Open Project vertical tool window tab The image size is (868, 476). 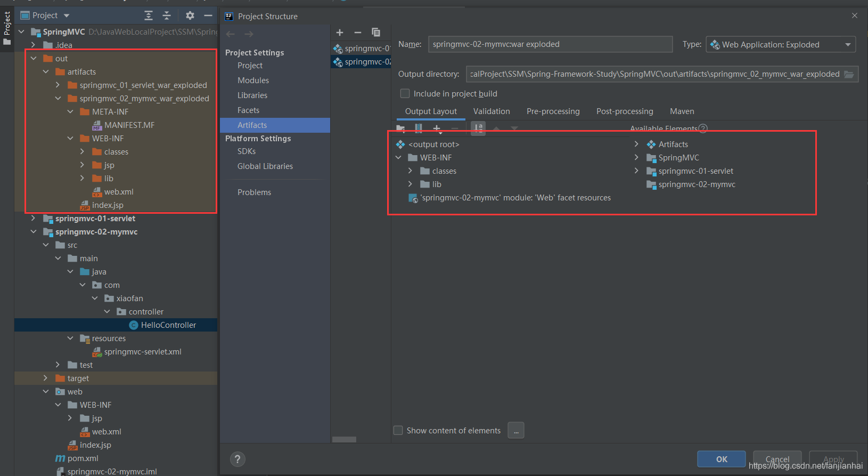tap(7, 28)
